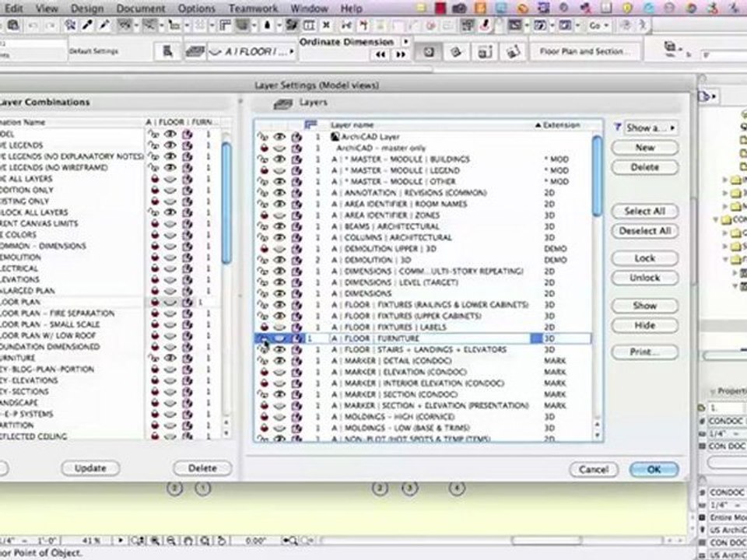The image size is (747, 560).
Task: Click the New layer button
Action: pos(644,148)
